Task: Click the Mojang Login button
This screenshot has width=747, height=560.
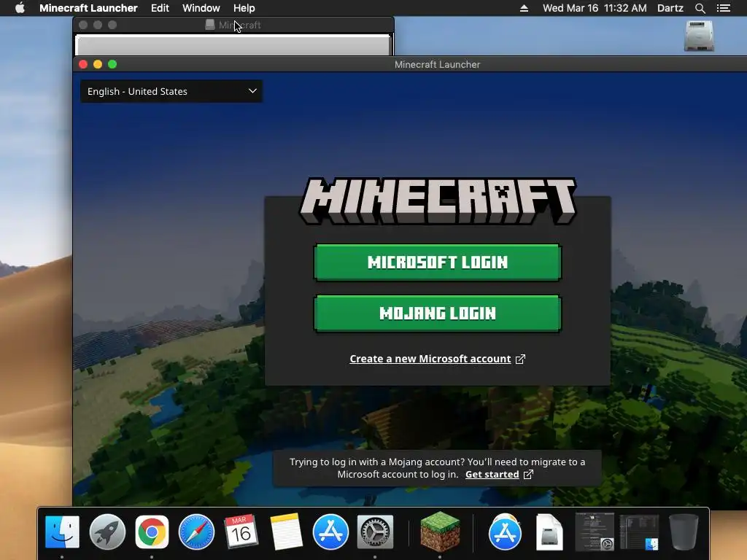Action: (x=438, y=313)
